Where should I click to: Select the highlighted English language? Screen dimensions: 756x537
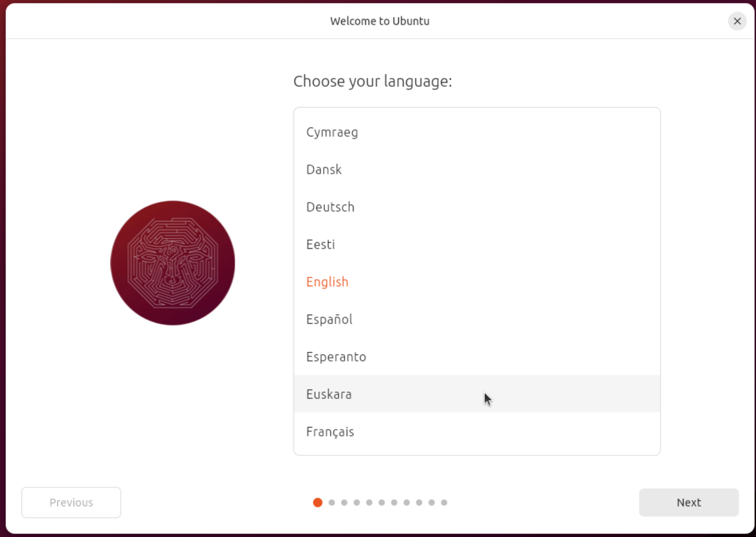pyautogui.click(x=328, y=282)
